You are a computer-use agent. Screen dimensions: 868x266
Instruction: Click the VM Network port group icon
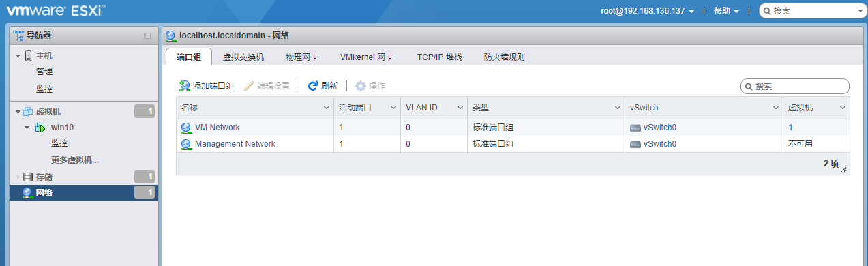(186, 128)
